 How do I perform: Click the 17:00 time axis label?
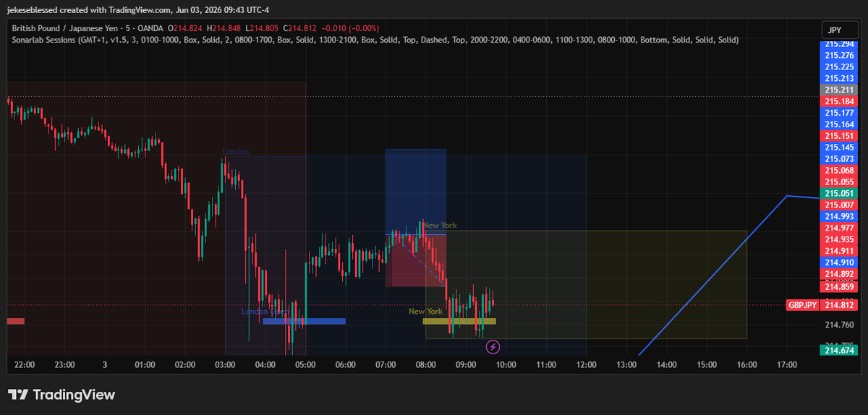pyautogui.click(x=787, y=365)
